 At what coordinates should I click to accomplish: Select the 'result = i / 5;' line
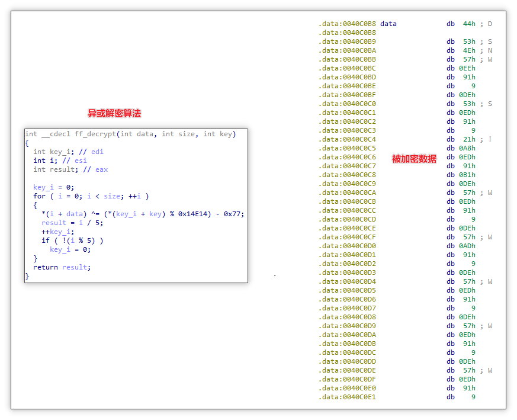pos(70,223)
